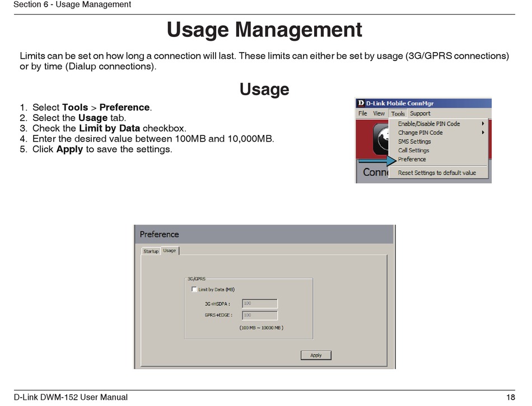The width and height of the screenshot is (532, 406).
Task: Expand the Change PIN Code submenu arrow
Action: [483, 133]
